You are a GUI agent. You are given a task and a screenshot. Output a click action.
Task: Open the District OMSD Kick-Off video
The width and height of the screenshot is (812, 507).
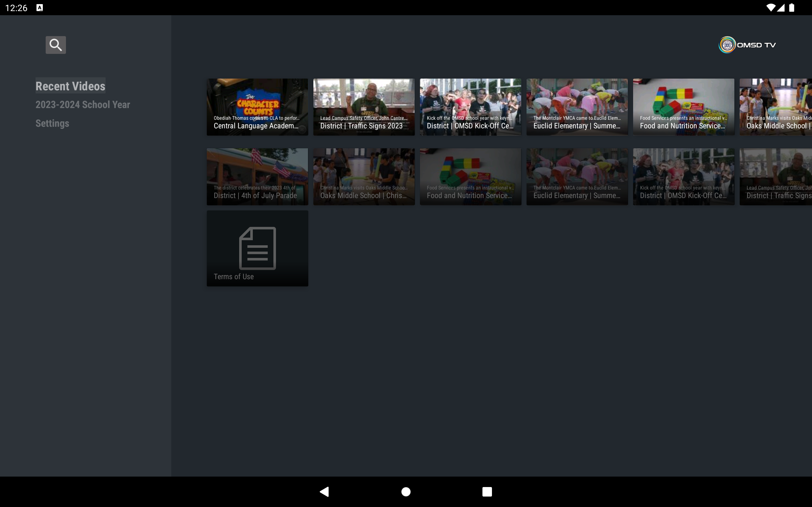pyautogui.click(x=470, y=107)
